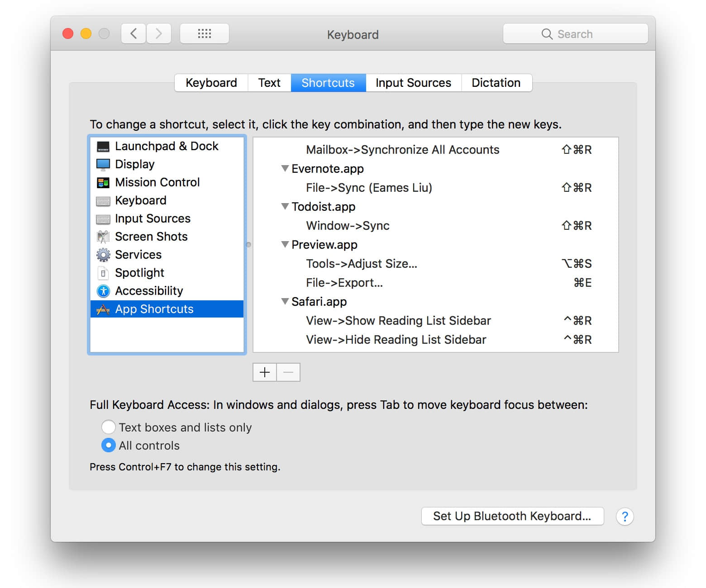Click the Screen Shots category icon
The width and height of the screenshot is (706, 588).
click(x=103, y=237)
